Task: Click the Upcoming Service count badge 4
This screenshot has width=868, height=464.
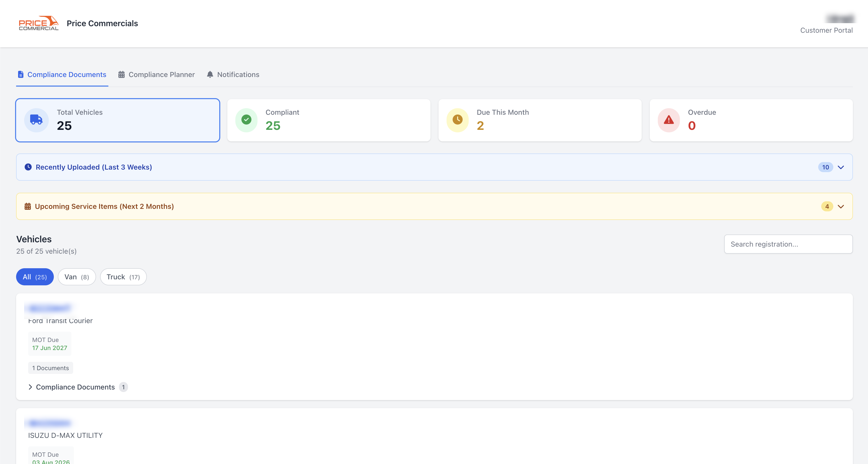Action: pyautogui.click(x=827, y=206)
